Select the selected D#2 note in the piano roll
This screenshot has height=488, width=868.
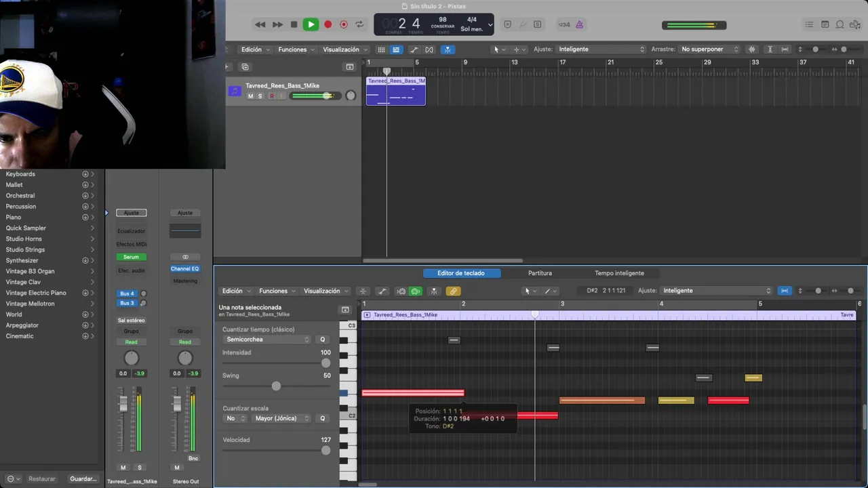[413, 393]
